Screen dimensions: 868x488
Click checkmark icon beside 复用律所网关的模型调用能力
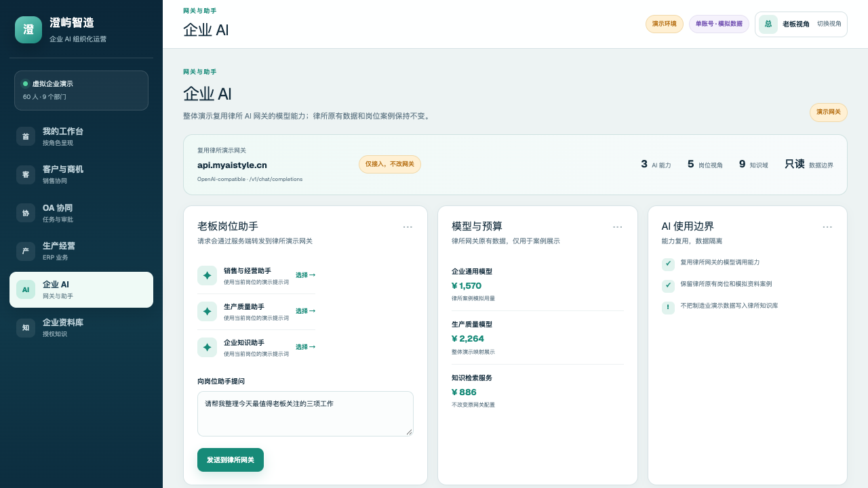tap(668, 264)
